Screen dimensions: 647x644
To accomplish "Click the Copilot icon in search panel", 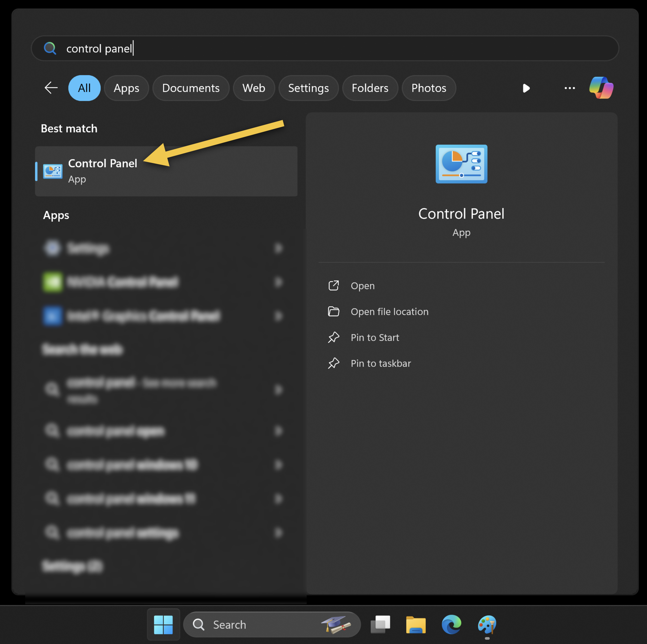I will point(601,88).
